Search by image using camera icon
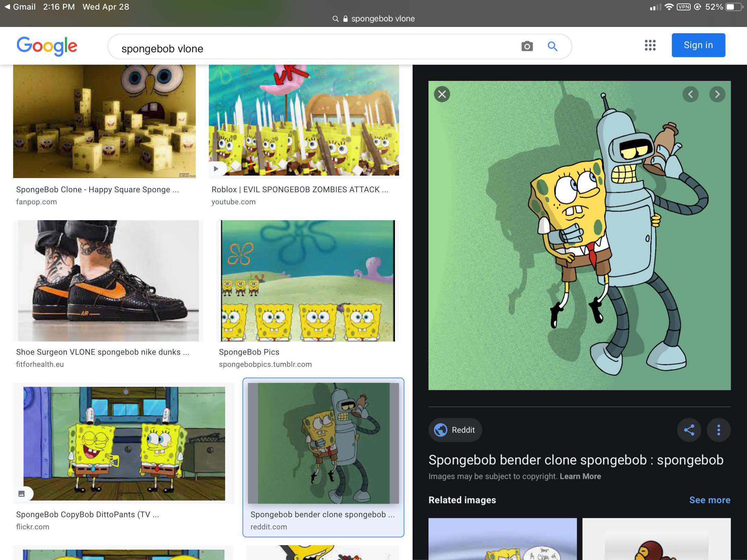747x560 pixels. (x=527, y=46)
